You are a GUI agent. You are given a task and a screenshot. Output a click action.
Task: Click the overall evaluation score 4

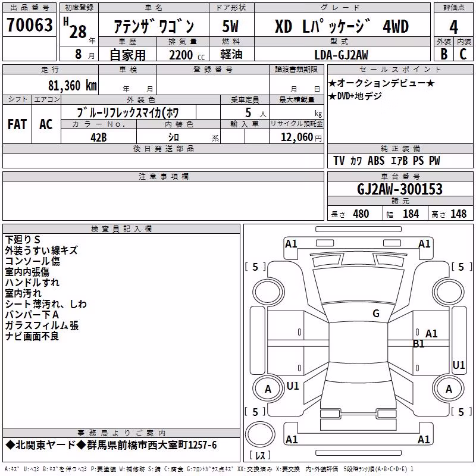[x=453, y=27]
